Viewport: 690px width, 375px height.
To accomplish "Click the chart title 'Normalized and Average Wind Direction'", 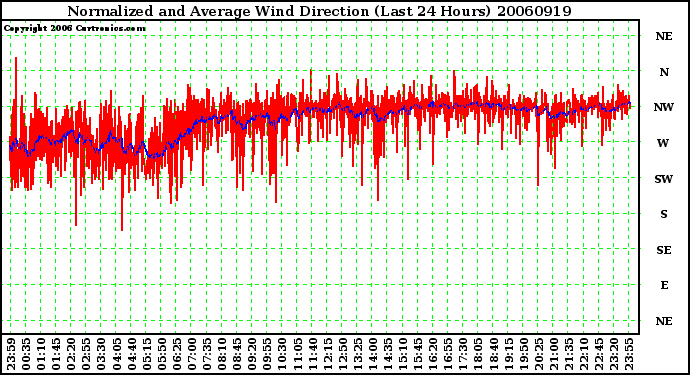I will click(218, 11).
